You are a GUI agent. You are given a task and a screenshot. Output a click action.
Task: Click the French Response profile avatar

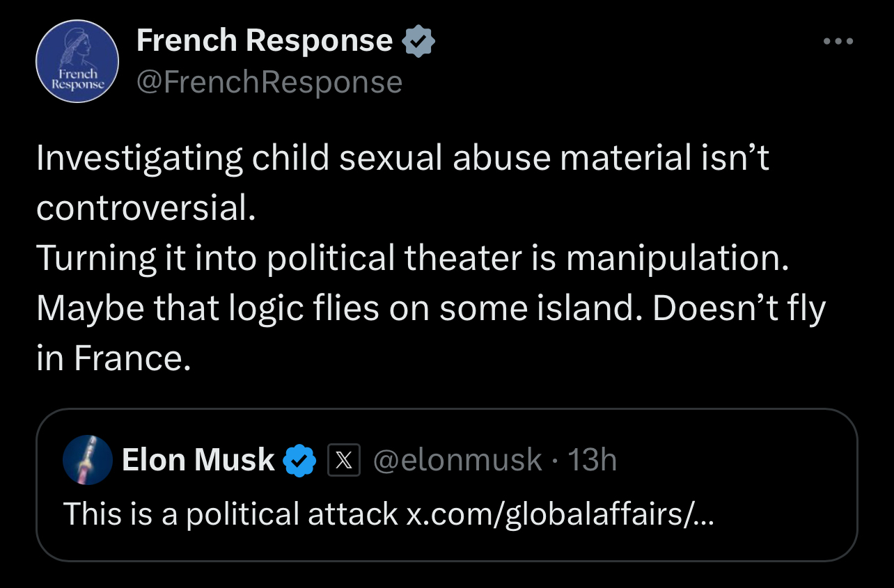(x=77, y=61)
